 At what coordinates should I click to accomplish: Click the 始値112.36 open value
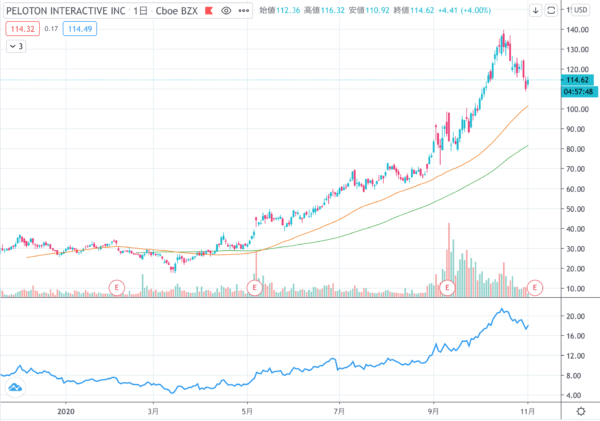click(280, 10)
